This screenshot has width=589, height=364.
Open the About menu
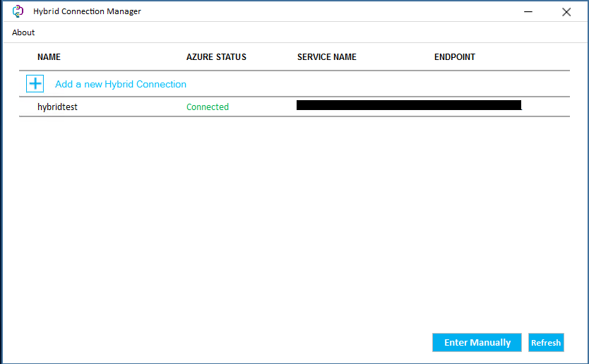pyautogui.click(x=23, y=32)
